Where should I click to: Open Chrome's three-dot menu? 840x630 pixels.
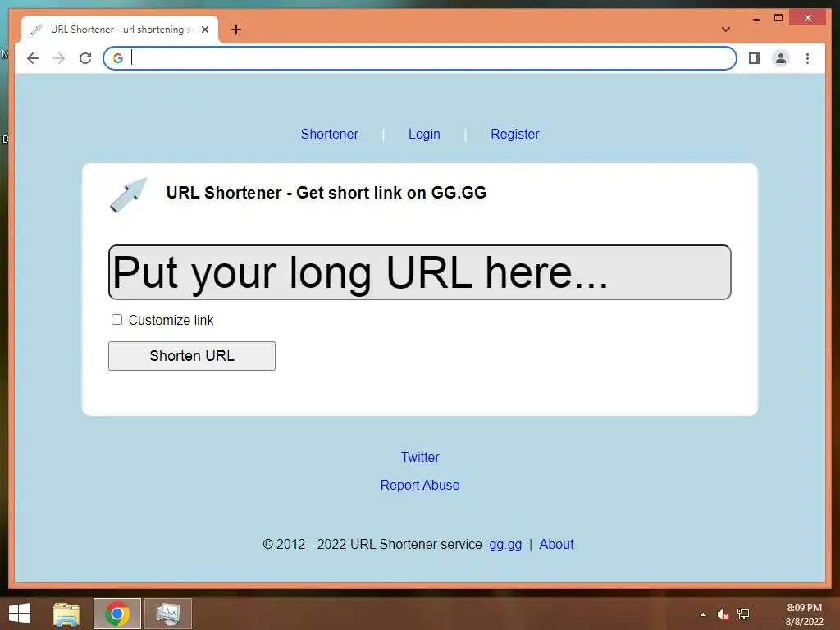click(807, 58)
